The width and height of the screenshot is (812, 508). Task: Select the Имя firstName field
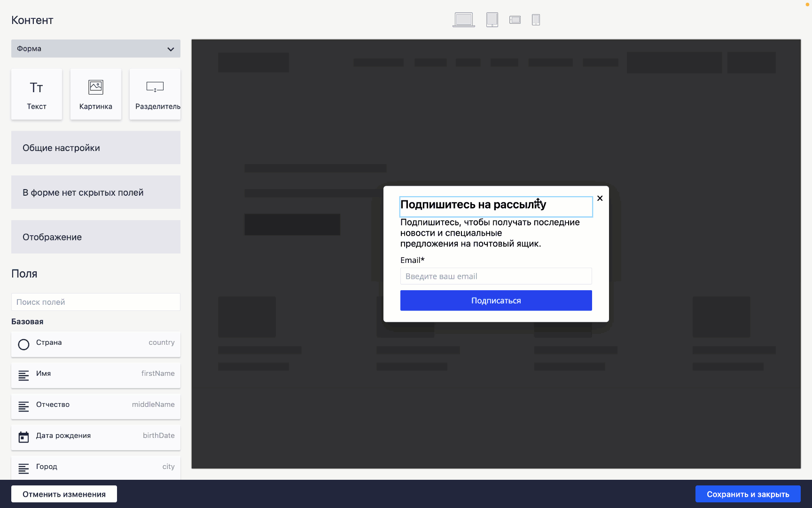pyautogui.click(x=96, y=375)
